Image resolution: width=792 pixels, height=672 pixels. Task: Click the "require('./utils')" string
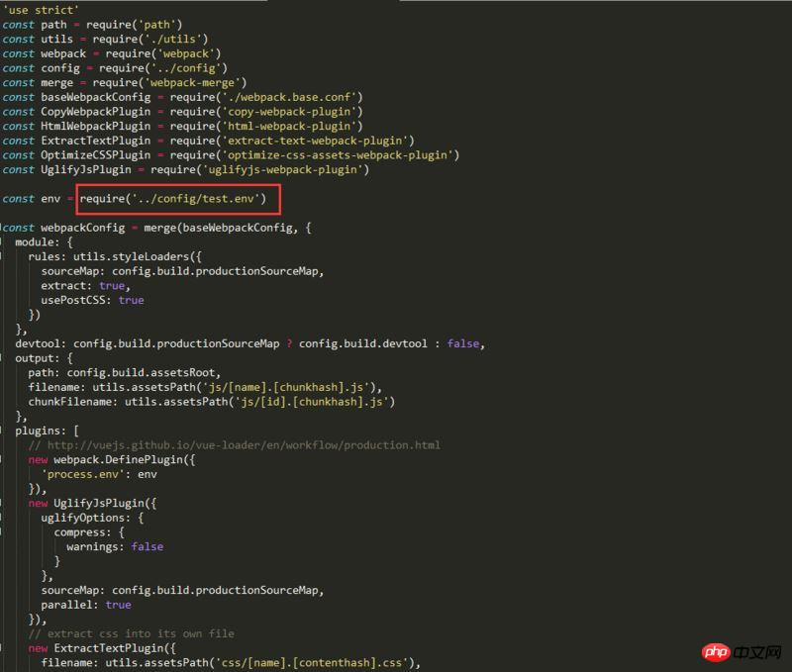[150, 39]
